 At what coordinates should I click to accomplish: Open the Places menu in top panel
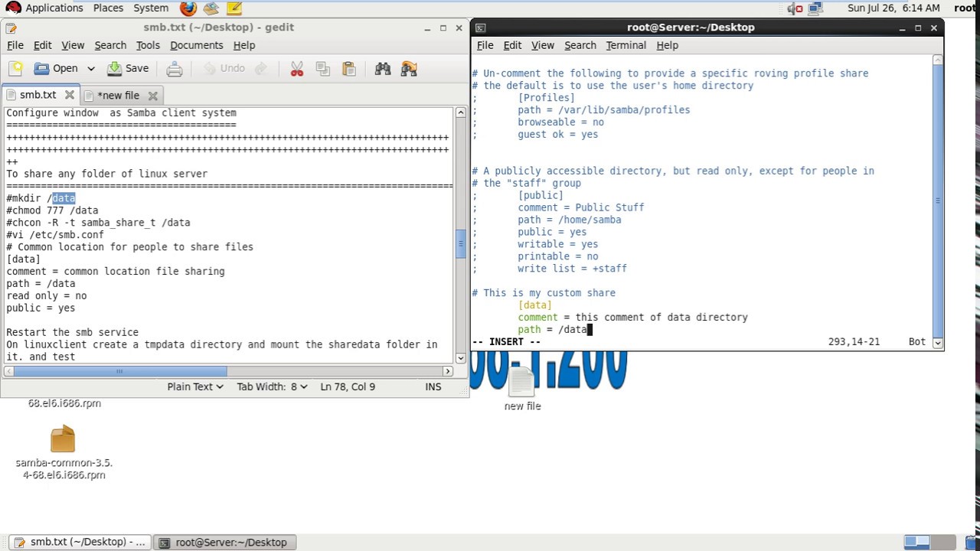click(108, 8)
